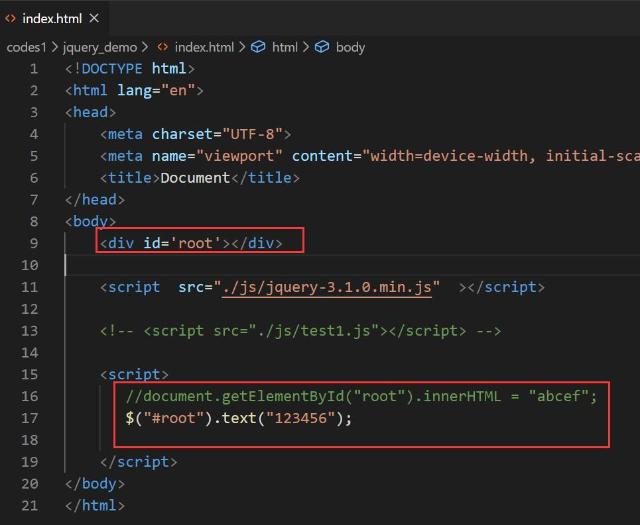Screen dimensions: 640x525
Task: Open the codes1 breadcrumb folder
Action: point(28,47)
